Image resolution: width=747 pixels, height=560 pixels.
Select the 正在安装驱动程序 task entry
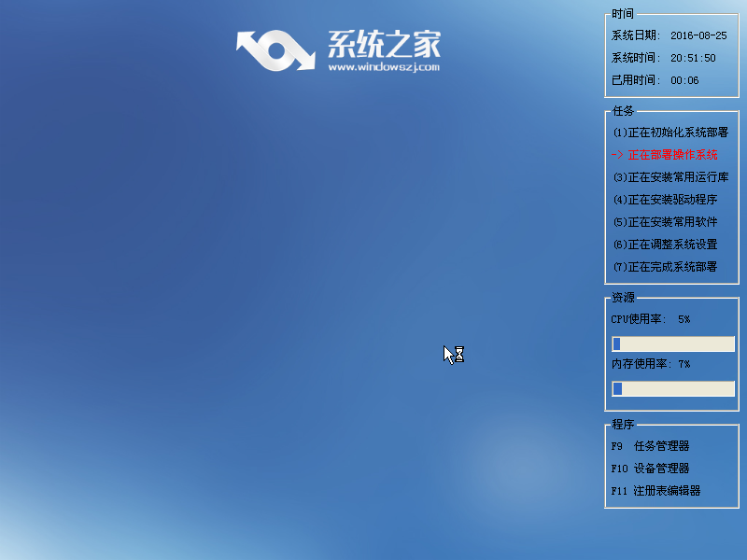[665, 199]
